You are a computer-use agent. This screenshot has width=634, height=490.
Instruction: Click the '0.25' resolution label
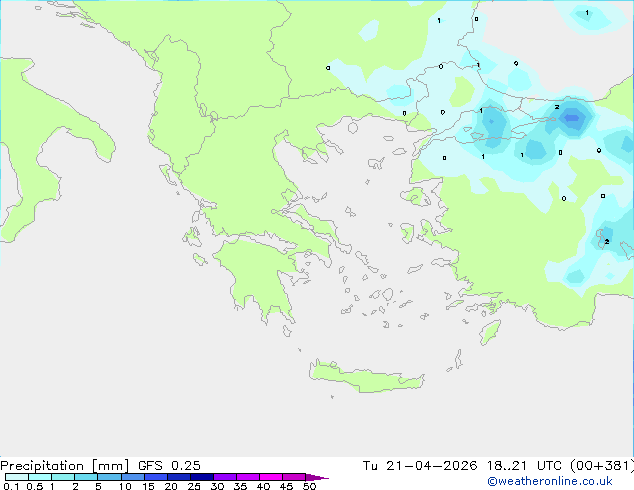click(186, 466)
